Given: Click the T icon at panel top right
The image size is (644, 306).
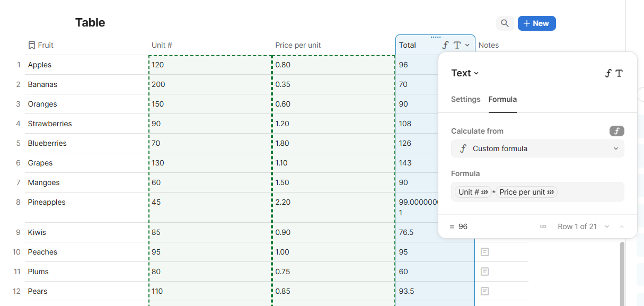Looking at the screenshot, I should (x=620, y=73).
